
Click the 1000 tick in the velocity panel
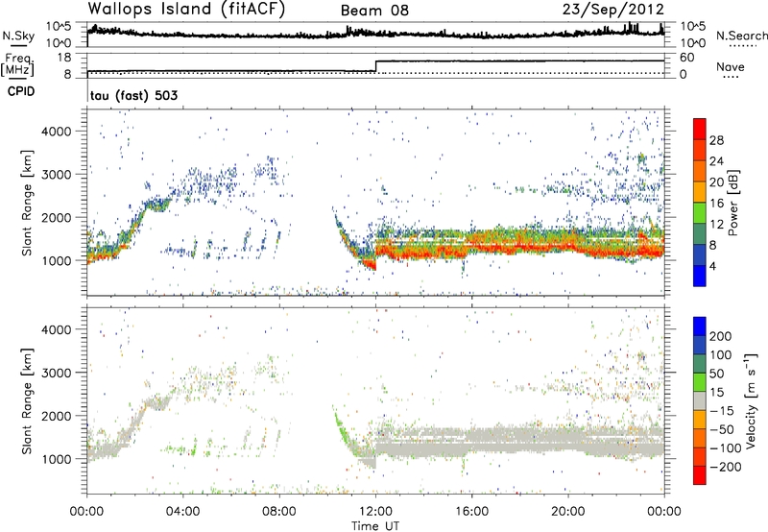(x=56, y=459)
